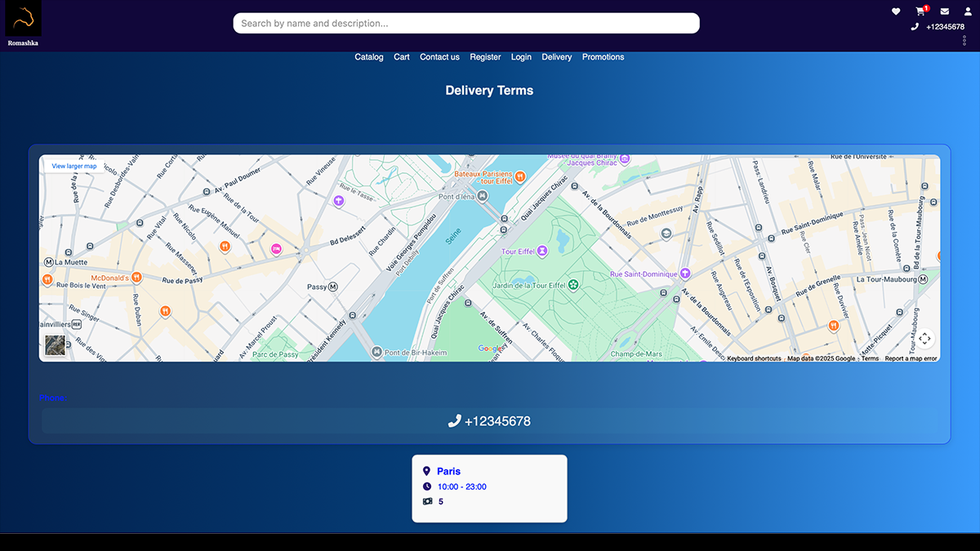Open map Terms link
980x551 pixels.
(x=870, y=358)
